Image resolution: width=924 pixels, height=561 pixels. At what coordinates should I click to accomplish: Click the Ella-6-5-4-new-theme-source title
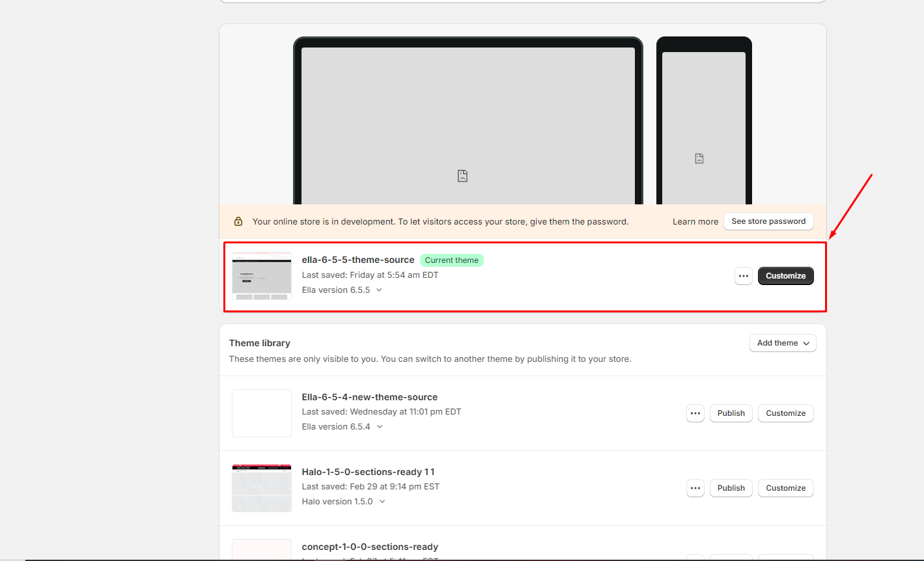tap(370, 397)
